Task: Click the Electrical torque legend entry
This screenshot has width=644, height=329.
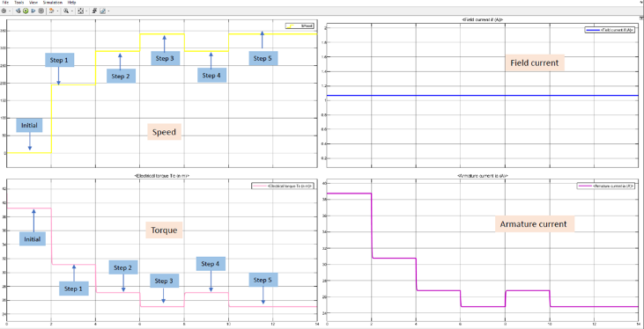Action: [x=283, y=186]
